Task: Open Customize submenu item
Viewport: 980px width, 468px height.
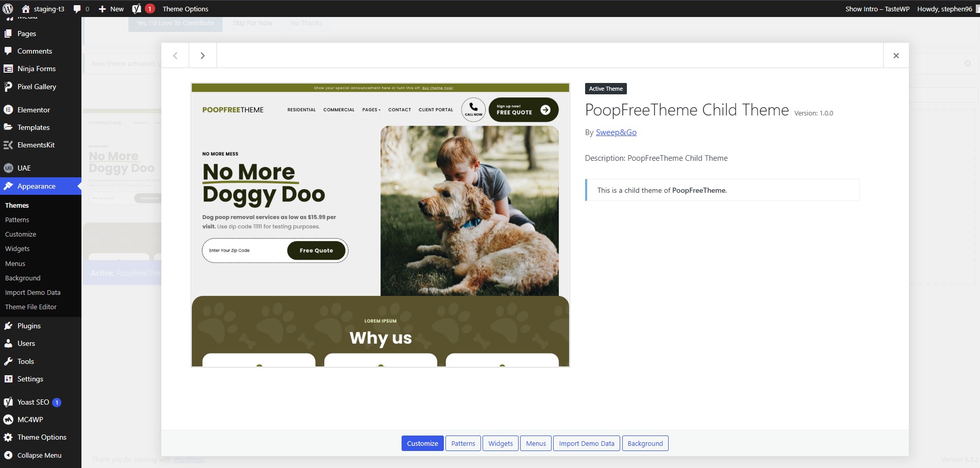Action: 21,234
